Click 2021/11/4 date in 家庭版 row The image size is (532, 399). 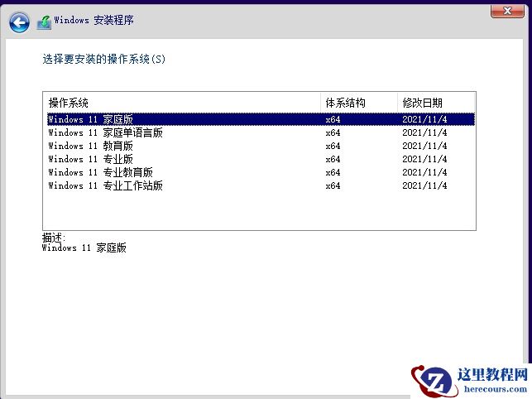(x=424, y=119)
